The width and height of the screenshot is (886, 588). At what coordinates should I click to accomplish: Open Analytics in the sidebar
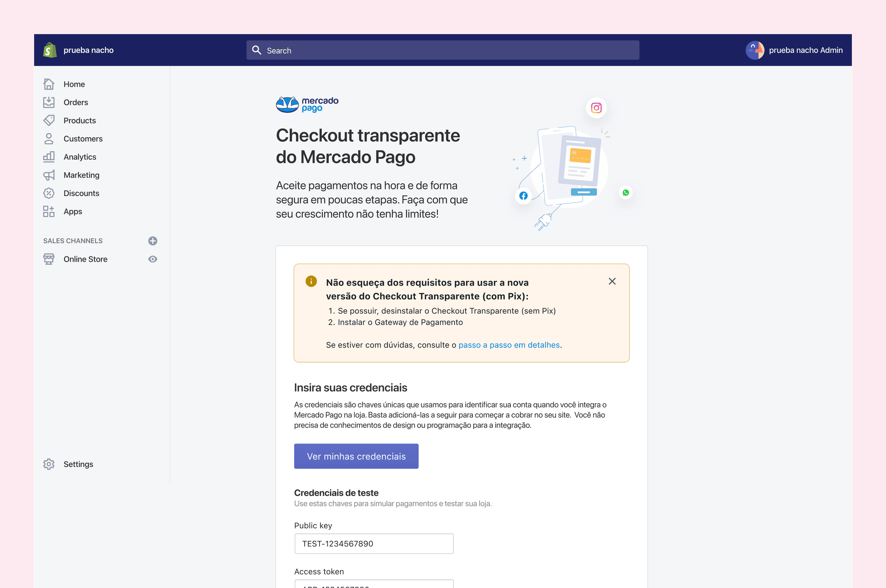(80, 157)
